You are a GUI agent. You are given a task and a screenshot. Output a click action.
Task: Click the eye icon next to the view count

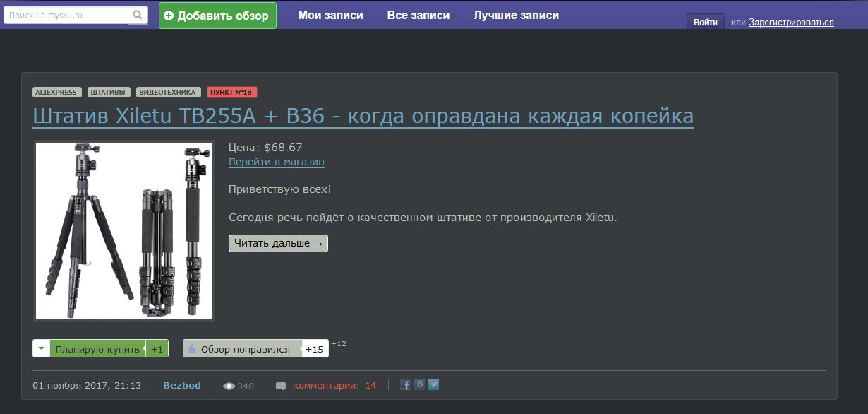click(228, 386)
